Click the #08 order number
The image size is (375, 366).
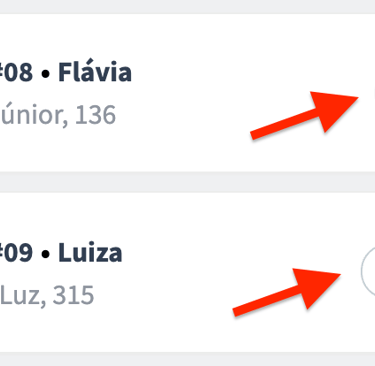pyautogui.click(x=16, y=72)
